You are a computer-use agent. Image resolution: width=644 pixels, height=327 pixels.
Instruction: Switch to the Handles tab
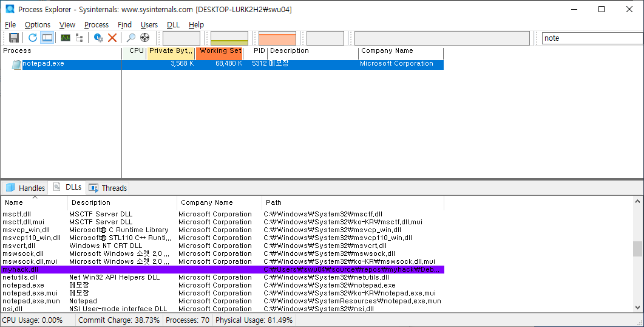click(25, 188)
